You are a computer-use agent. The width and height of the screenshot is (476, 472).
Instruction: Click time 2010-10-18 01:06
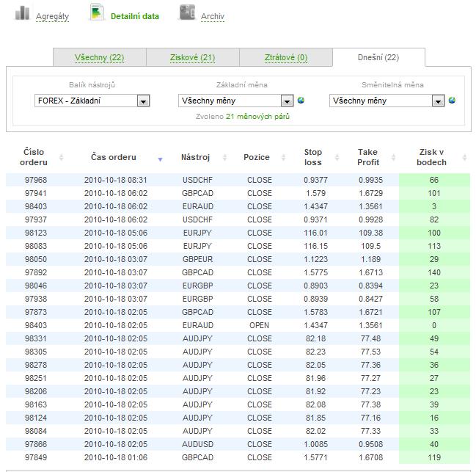click(116, 457)
